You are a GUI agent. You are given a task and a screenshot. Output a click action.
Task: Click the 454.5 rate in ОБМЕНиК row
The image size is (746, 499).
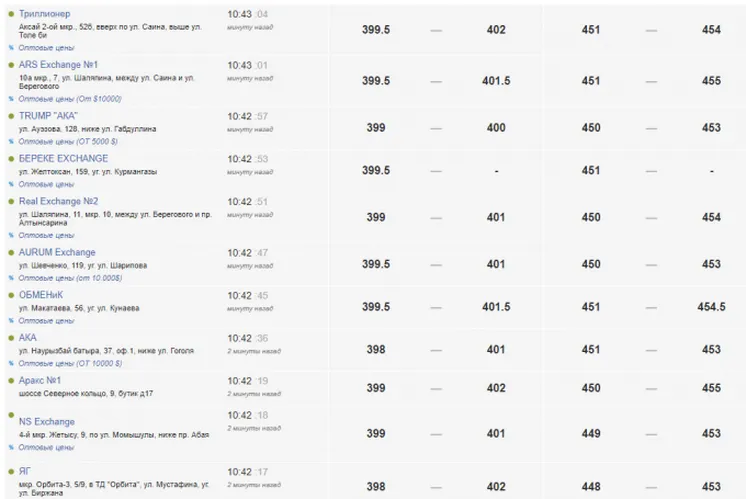tap(711, 307)
